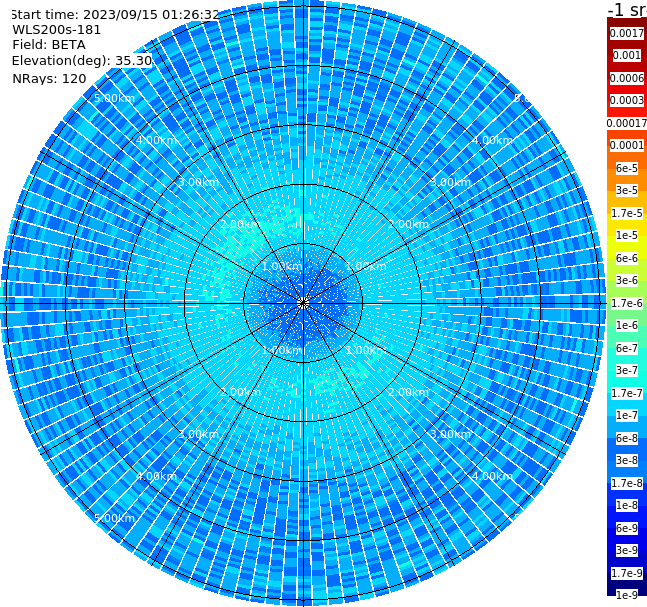Viewport: 647px width, 607px height.
Task: Select the 1.7e-5 colorbar tick
Action: (x=627, y=213)
